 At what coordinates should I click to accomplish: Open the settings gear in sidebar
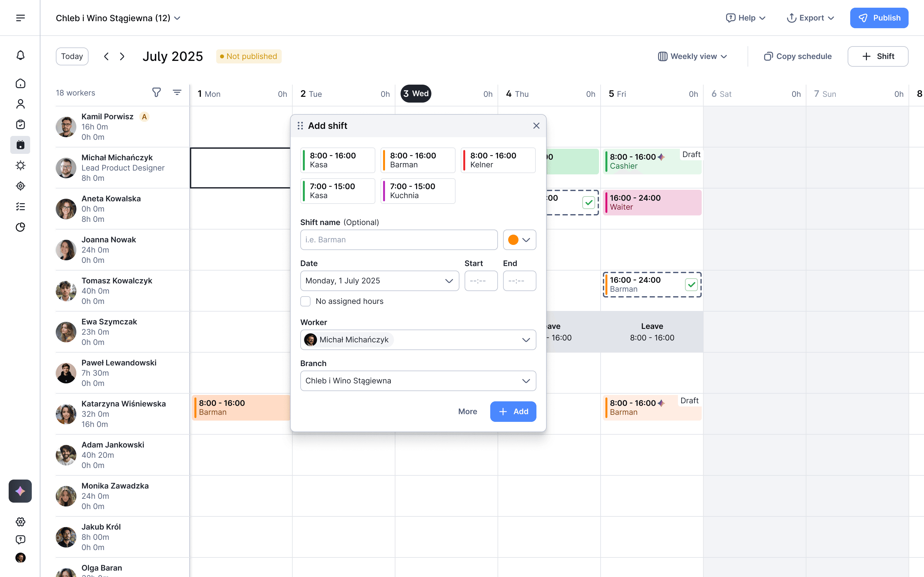[21, 522]
